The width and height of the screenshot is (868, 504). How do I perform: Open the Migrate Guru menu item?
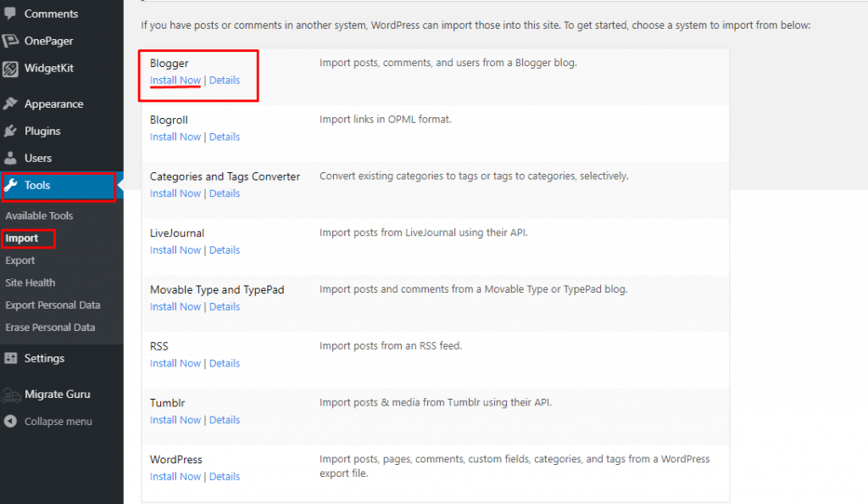[x=57, y=395]
